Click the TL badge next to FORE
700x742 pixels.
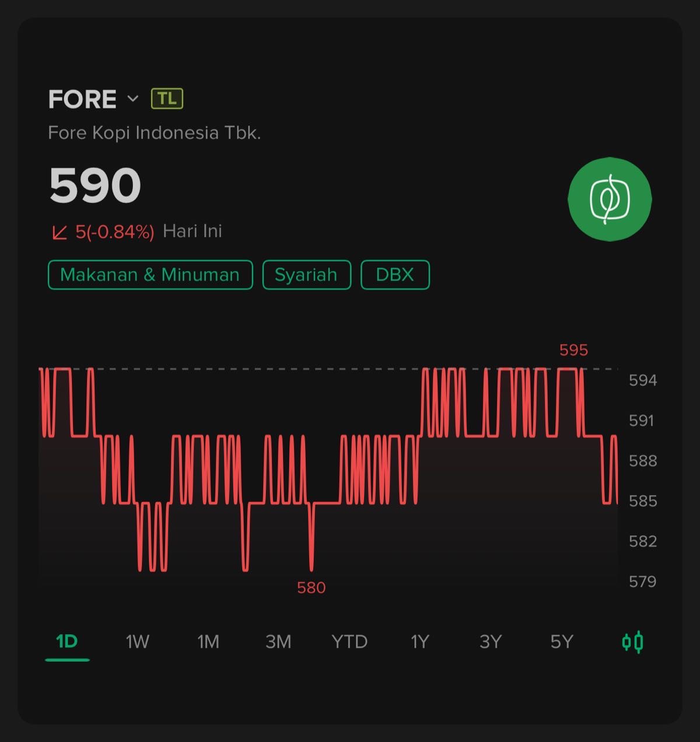167,99
